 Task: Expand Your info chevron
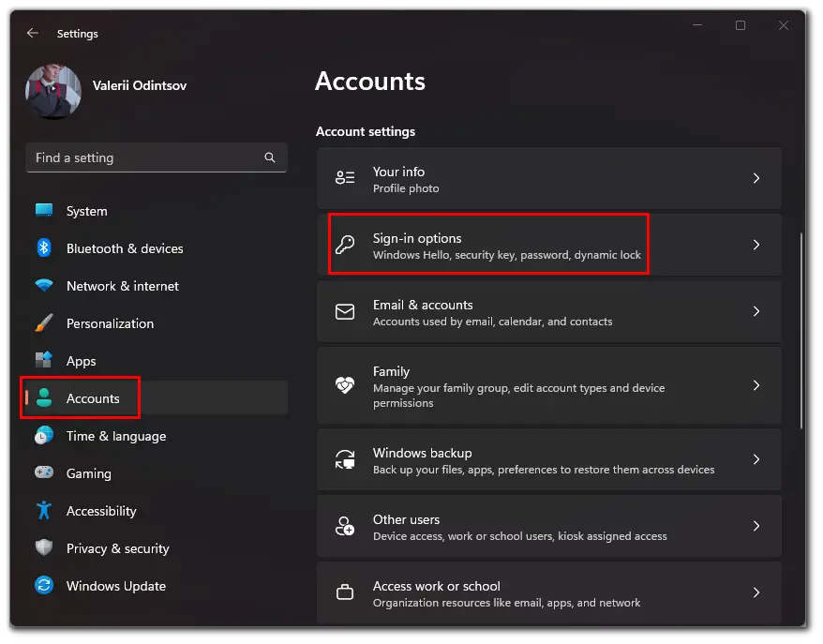(756, 178)
